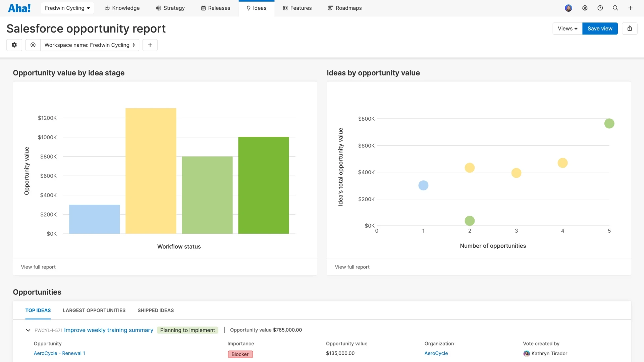Viewport: 644px width, 362px height.
Task: Open the Features grid icon
Action: point(285,8)
